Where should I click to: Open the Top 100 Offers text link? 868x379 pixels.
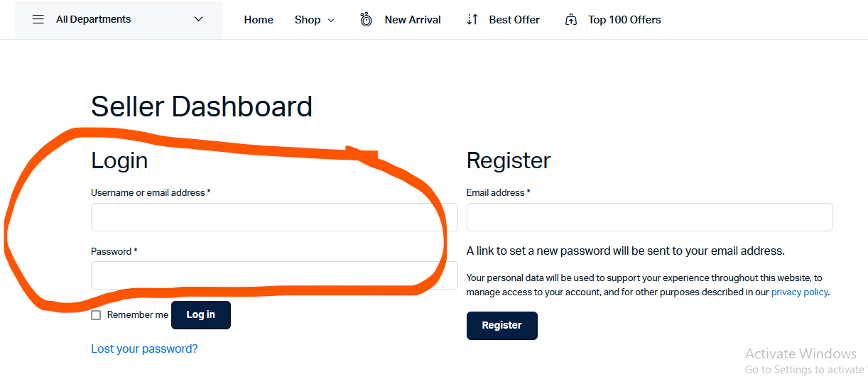[x=624, y=20]
